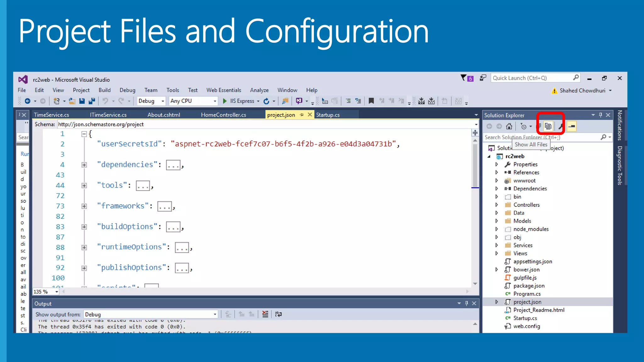Image resolution: width=644 pixels, height=362 pixels.
Task: Click the Find in Files toolbar icon
Action: tap(285, 101)
